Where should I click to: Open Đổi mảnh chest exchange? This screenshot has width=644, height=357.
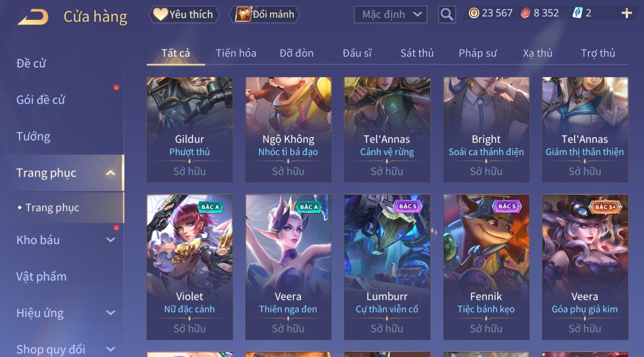(265, 15)
